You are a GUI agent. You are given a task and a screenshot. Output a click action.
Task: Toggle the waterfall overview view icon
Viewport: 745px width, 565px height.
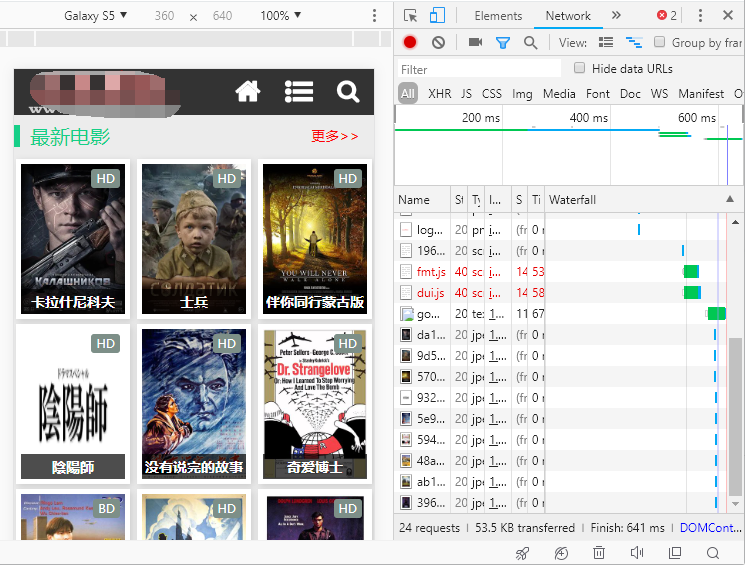click(x=634, y=42)
